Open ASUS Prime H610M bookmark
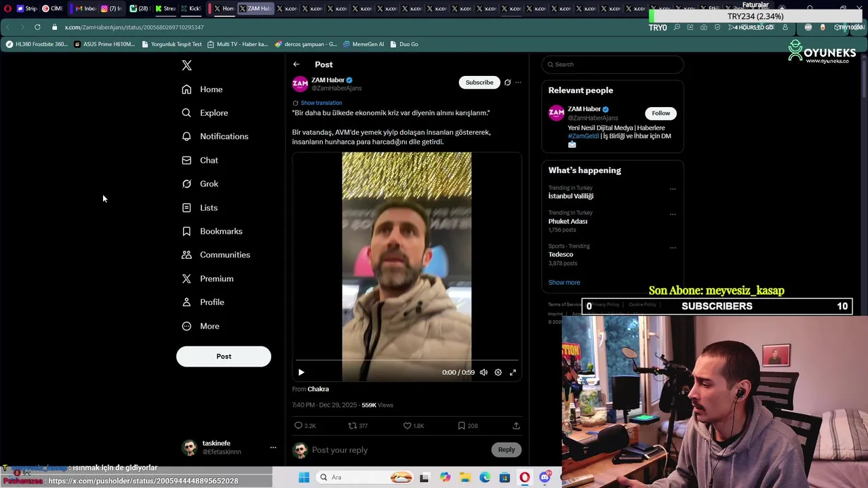Viewport: 868px width, 488px height. point(104,44)
